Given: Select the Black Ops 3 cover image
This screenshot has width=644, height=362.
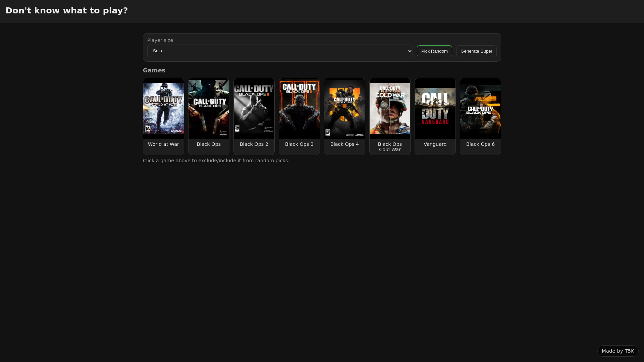Looking at the screenshot, I should [x=299, y=109].
